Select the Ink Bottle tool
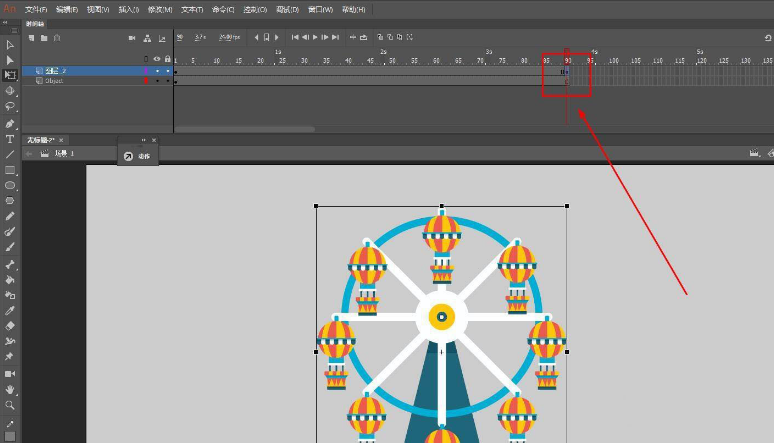Viewport: 774px width, 443px height. point(10,295)
